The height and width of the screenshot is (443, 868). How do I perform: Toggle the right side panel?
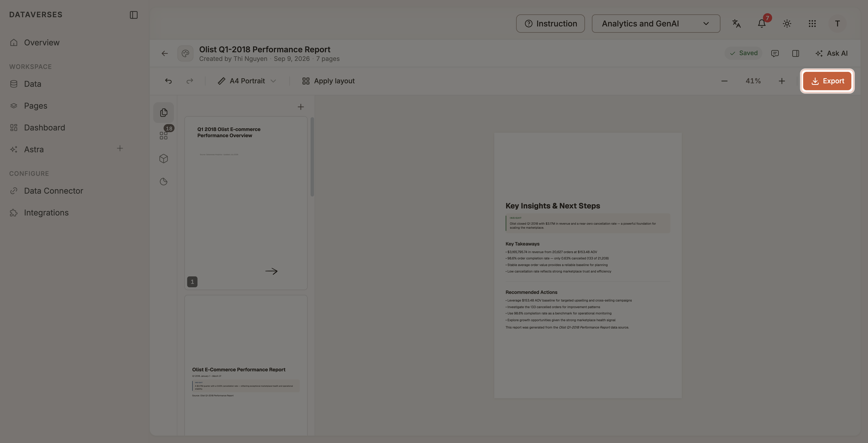pos(796,53)
